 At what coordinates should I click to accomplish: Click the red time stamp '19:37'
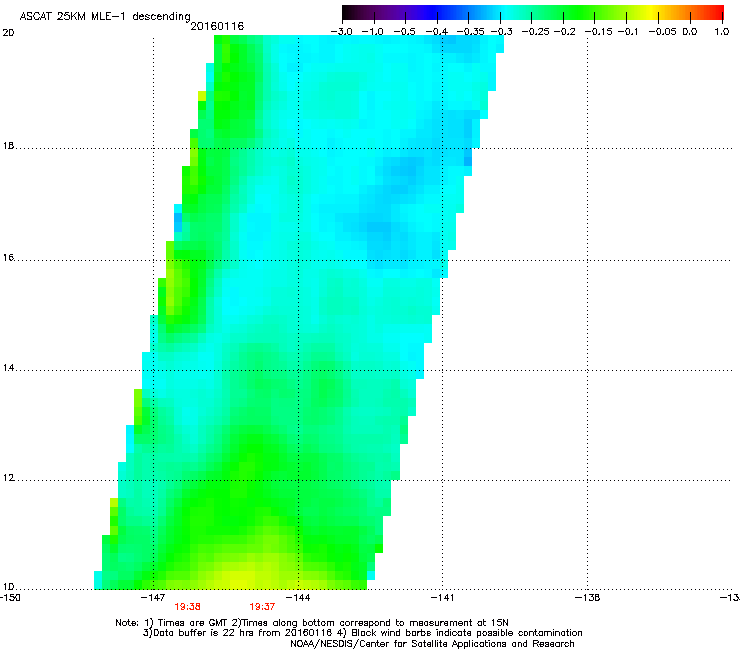click(262, 607)
